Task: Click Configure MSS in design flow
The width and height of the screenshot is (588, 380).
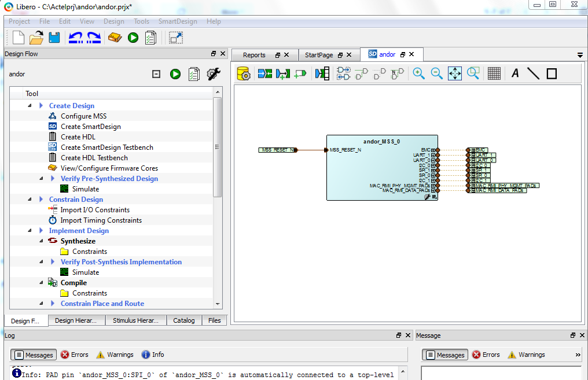Action: [83, 116]
